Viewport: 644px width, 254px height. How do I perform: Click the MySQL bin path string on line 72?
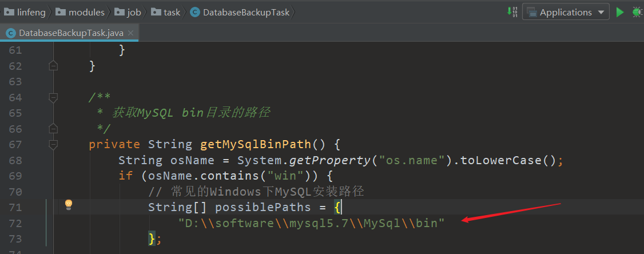click(x=311, y=223)
